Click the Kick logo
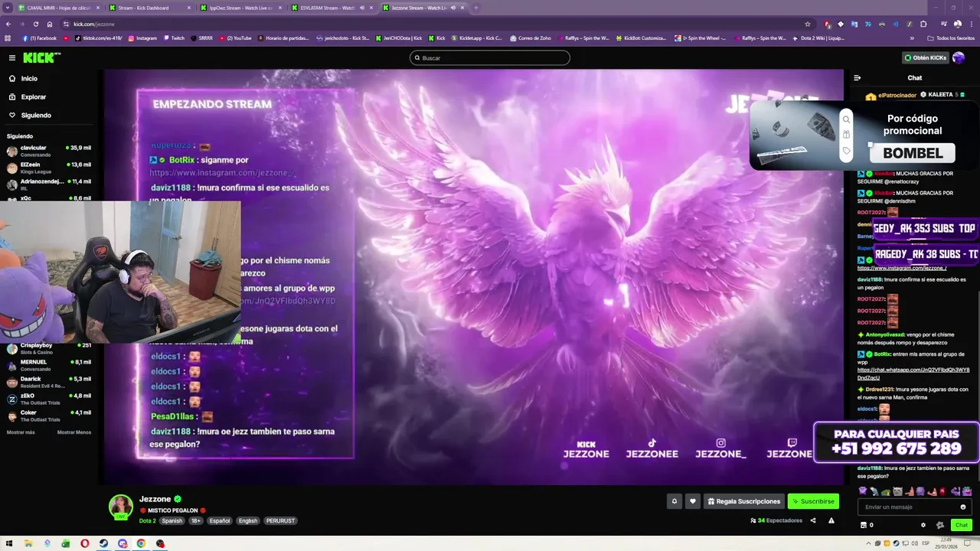The height and width of the screenshot is (551, 980). click(41, 57)
